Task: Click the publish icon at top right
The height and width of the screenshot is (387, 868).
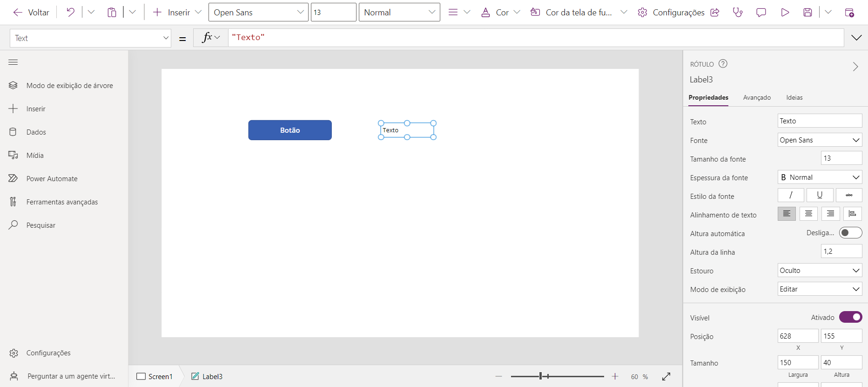Action: point(849,13)
